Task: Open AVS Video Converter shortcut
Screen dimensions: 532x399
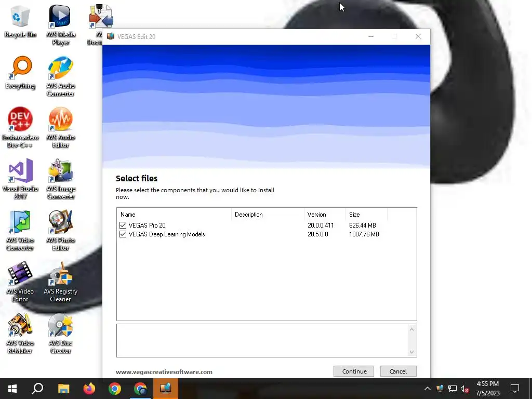Action: click(20, 231)
